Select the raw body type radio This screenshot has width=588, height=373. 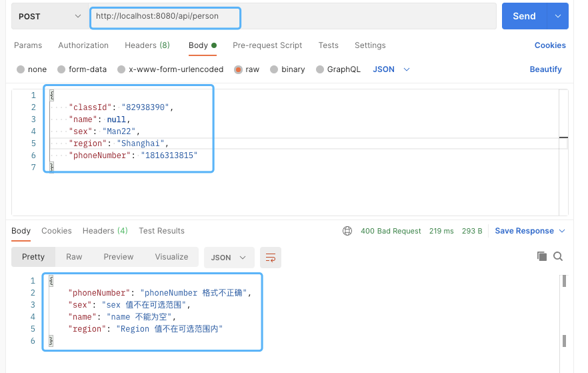(x=238, y=69)
